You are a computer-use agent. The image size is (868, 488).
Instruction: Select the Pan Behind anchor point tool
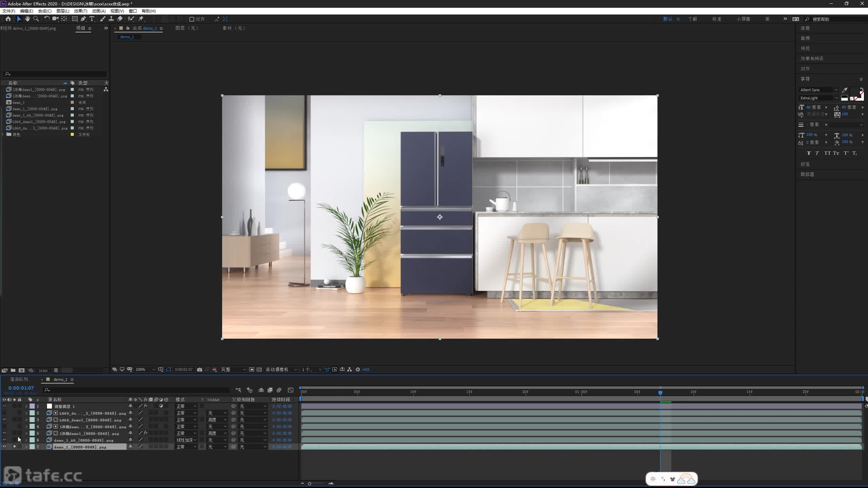pyautogui.click(x=64, y=19)
